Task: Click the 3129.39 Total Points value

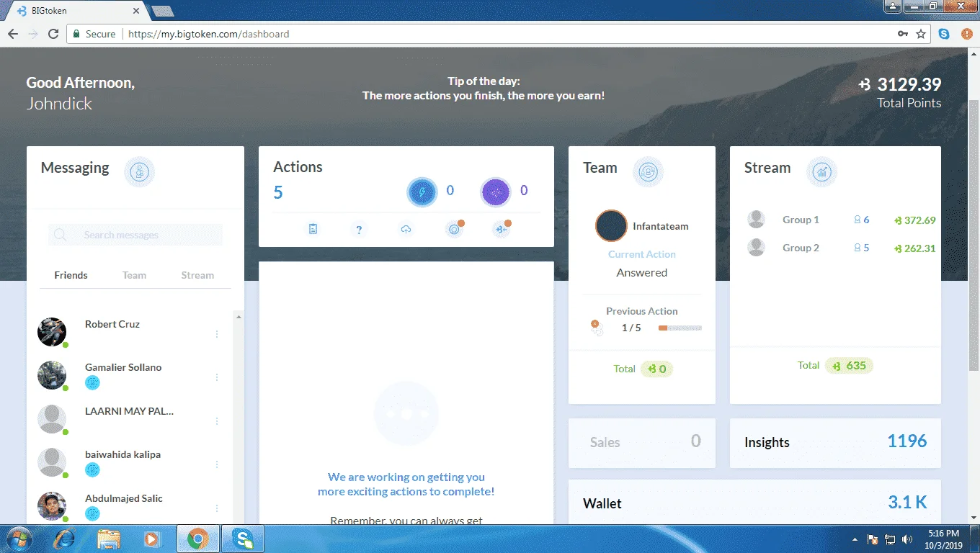Action: [x=909, y=84]
